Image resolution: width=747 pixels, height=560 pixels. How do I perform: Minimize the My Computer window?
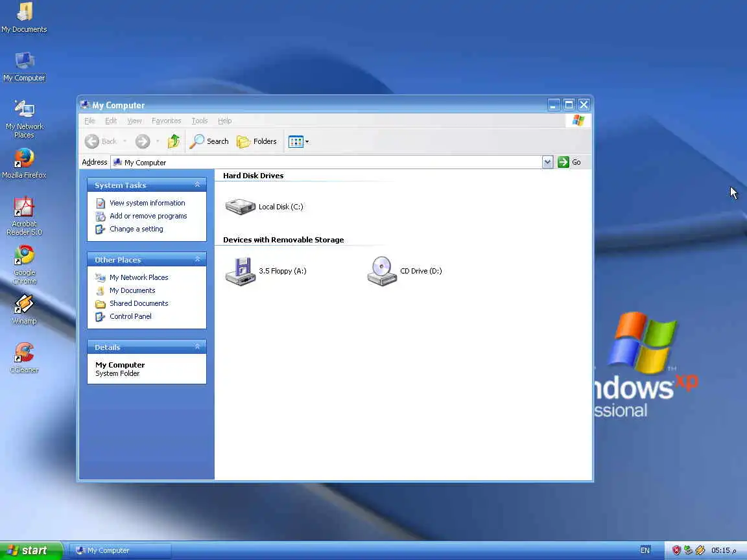click(554, 105)
